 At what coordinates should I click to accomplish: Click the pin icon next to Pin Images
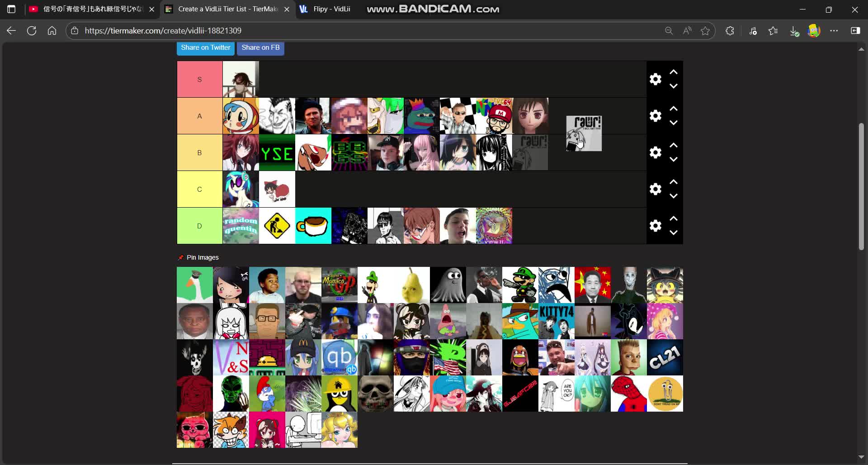tap(180, 257)
